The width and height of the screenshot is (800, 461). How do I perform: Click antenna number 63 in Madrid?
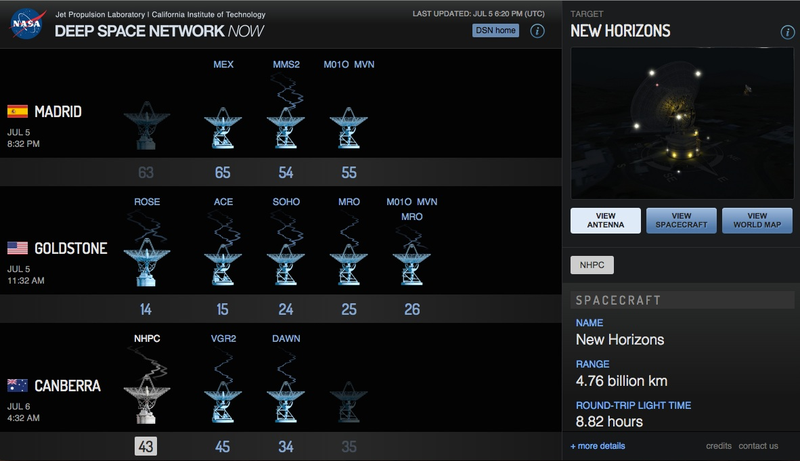coord(145,172)
